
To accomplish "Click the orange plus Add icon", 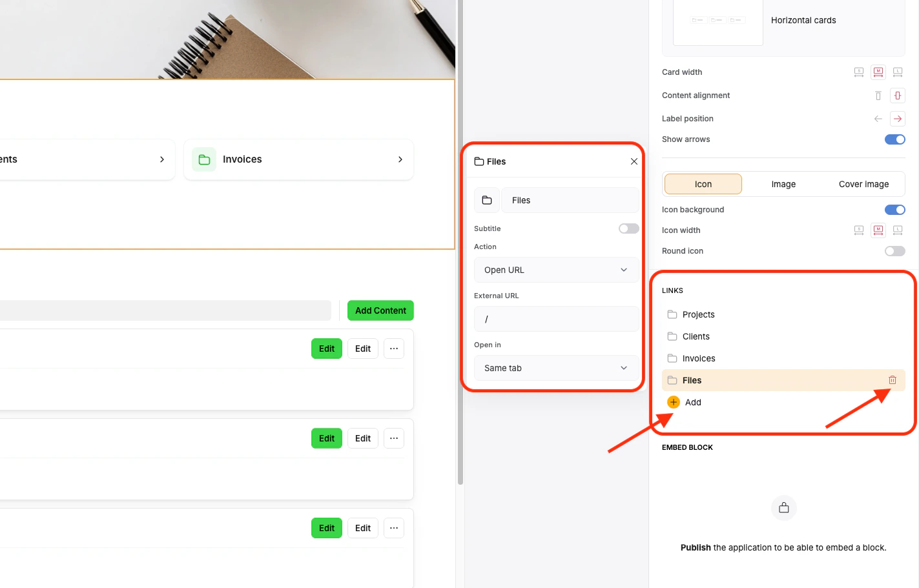I will 674,402.
